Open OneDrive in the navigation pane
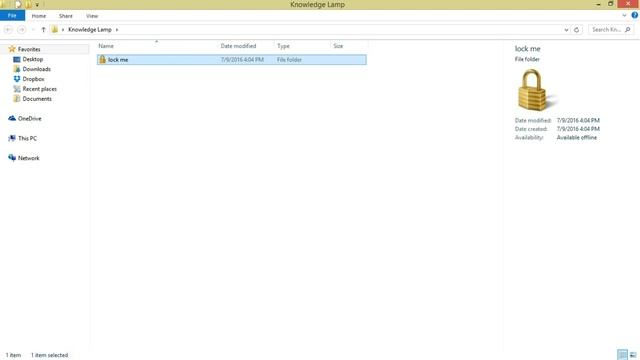Viewport: 640px width, 360px height. tap(30, 118)
